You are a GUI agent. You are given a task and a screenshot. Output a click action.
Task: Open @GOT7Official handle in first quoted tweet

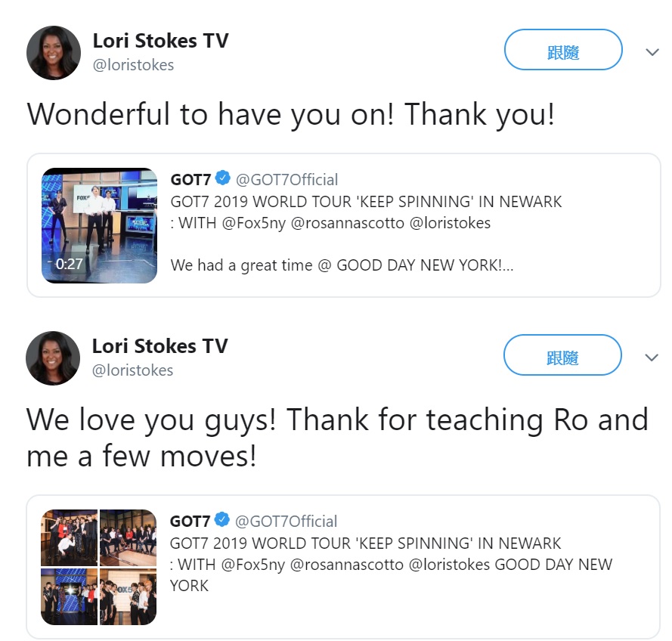(286, 180)
